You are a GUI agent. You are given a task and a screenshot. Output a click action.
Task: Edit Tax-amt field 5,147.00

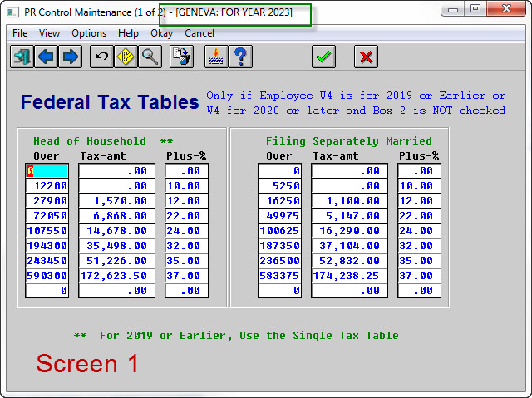pos(349,215)
